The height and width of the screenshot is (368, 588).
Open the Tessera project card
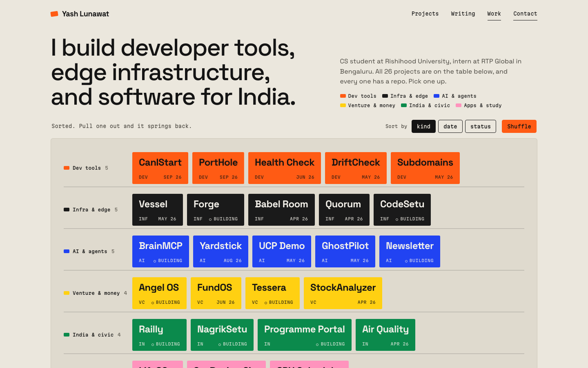tap(272, 293)
